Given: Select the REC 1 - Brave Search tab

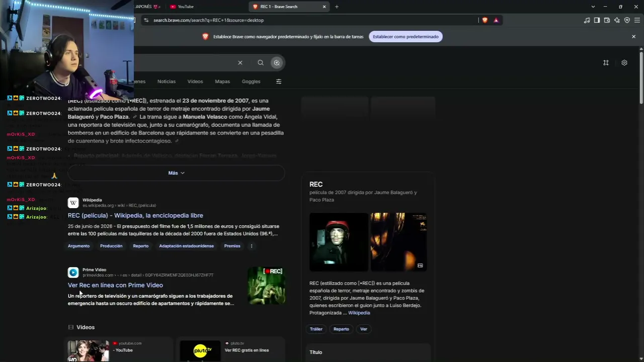Looking at the screenshot, I should pyautogui.click(x=289, y=7).
